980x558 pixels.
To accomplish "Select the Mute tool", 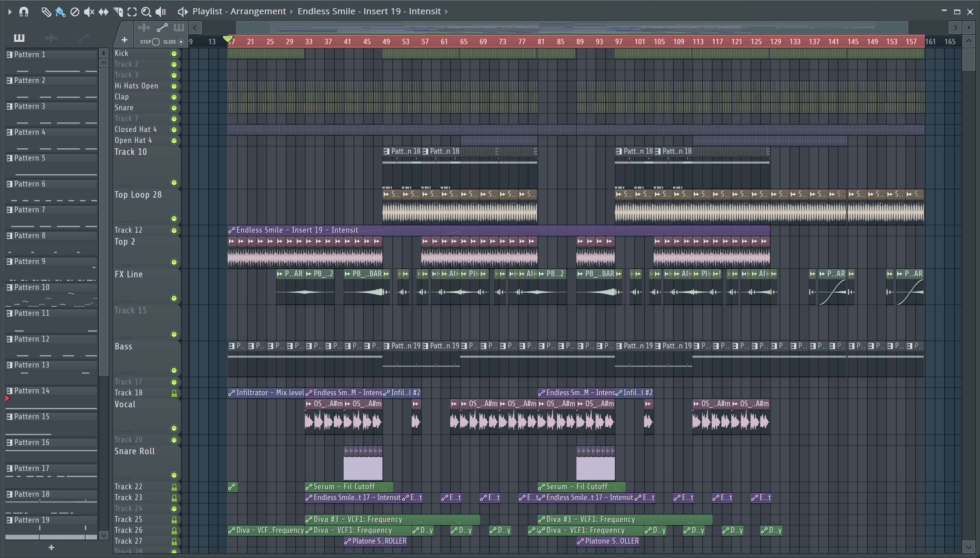I will click(89, 12).
